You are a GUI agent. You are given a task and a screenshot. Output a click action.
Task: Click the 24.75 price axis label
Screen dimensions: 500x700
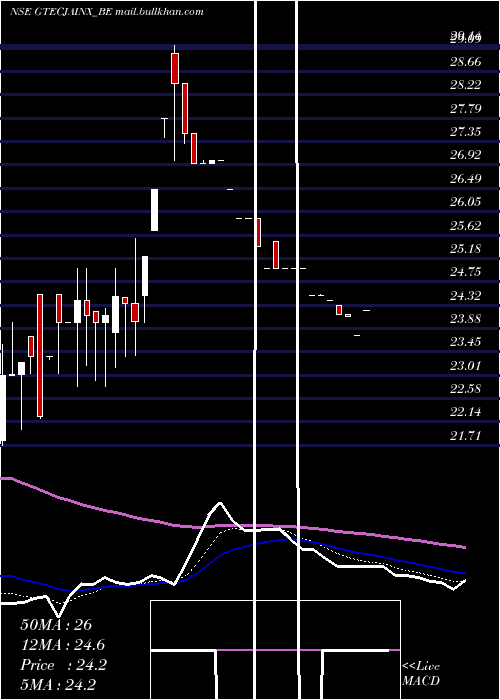tap(466, 272)
